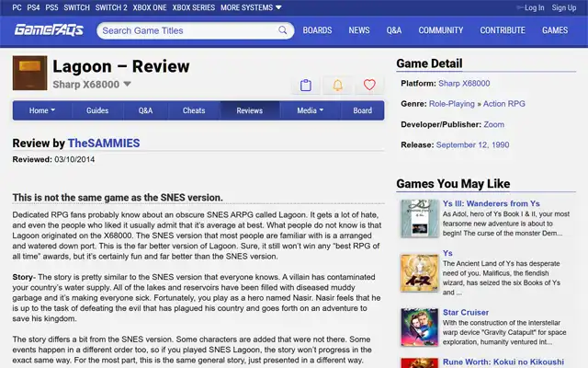Go to the Board tab

[x=362, y=110]
